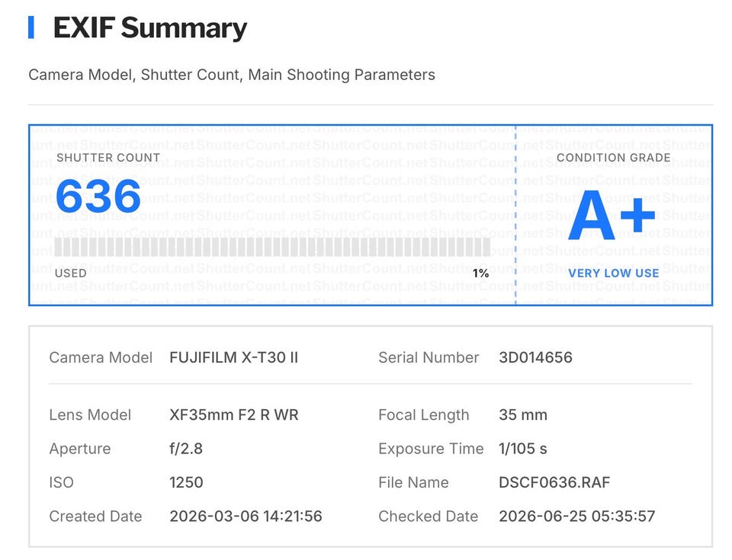This screenshot has width=732, height=560.
Task: Select the "1%" used percentage
Action: coord(481,273)
